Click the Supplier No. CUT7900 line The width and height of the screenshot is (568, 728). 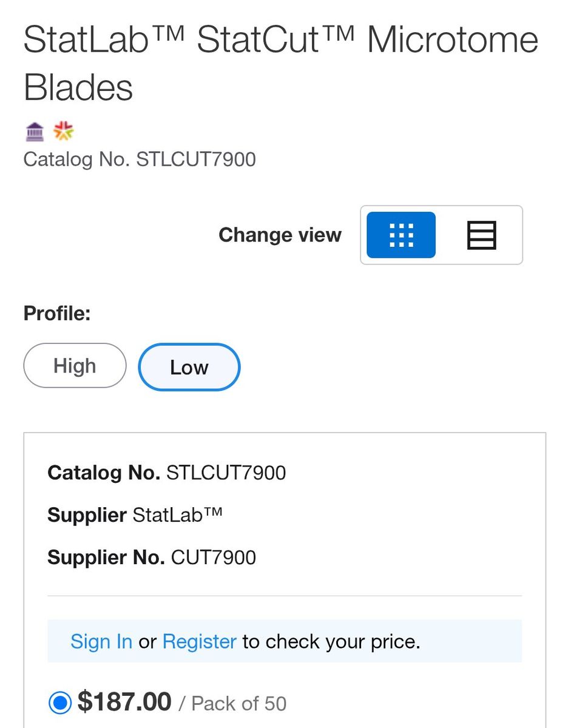point(152,558)
